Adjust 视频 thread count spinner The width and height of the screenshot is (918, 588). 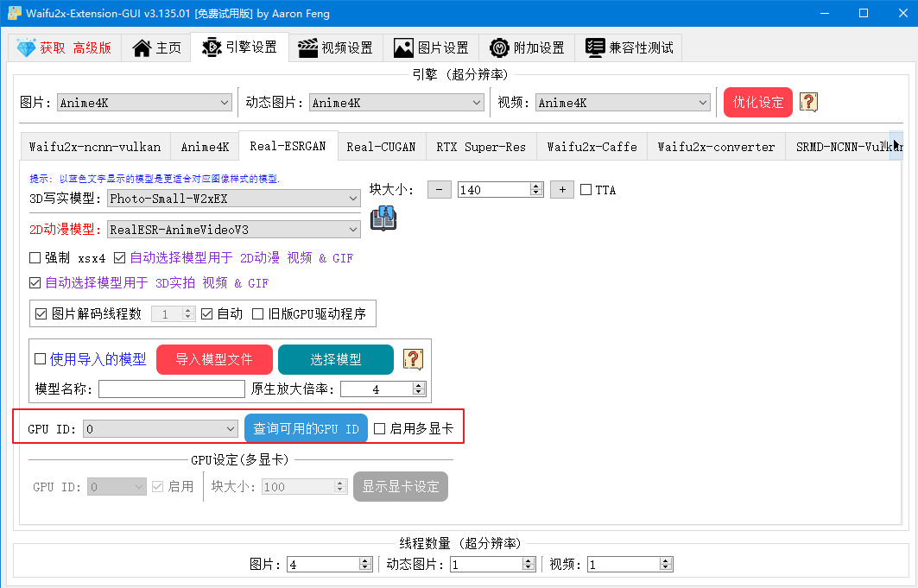click(x=666, y=564)
